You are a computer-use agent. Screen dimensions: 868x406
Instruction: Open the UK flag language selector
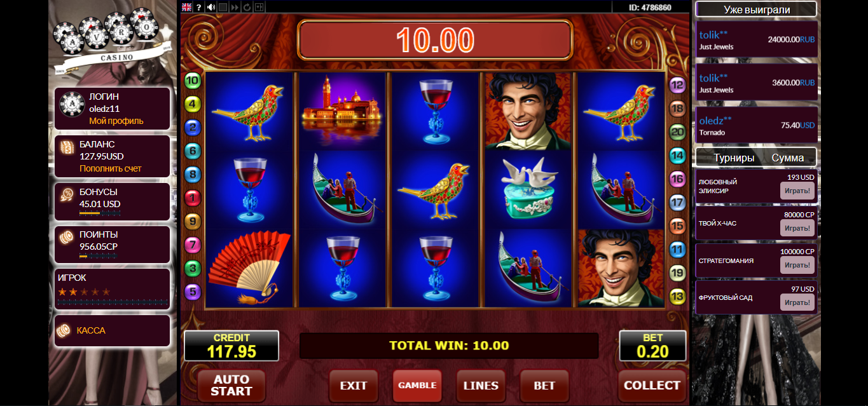186,7
